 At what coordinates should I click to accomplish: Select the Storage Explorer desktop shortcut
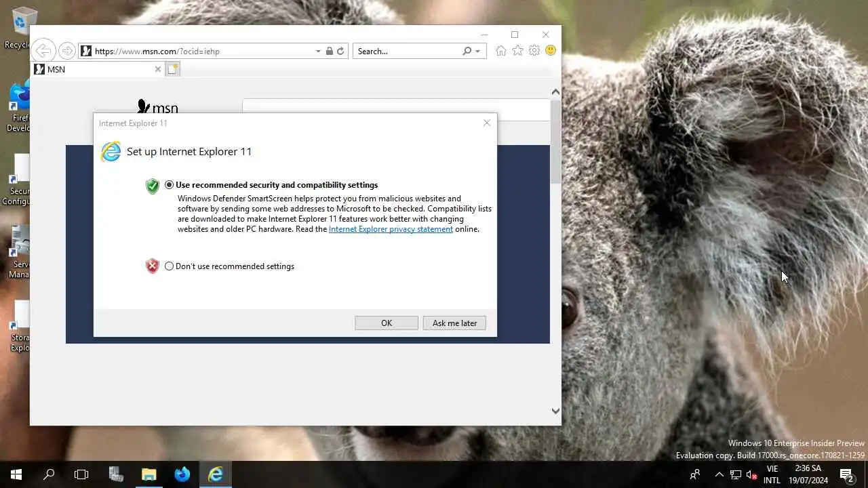tap(19, 327)
